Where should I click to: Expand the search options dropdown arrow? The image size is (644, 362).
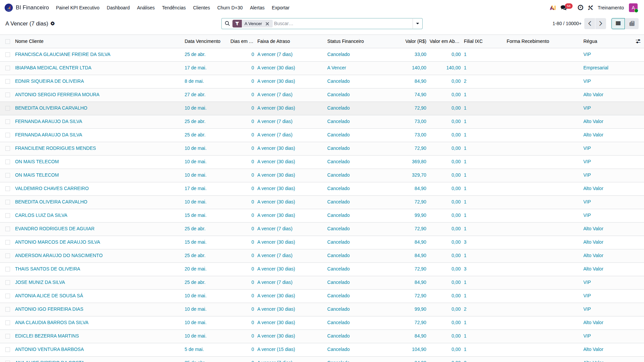pos(418,23)
